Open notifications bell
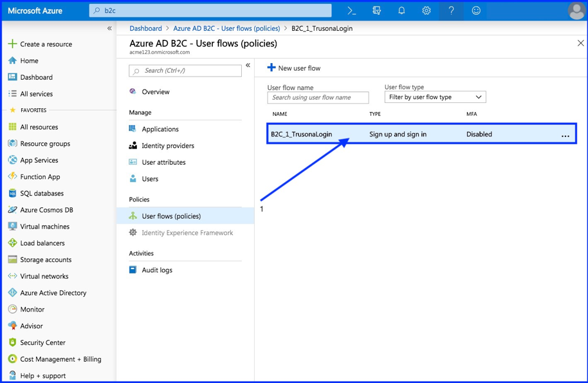The image size is (588, 383). coord(401,10)
